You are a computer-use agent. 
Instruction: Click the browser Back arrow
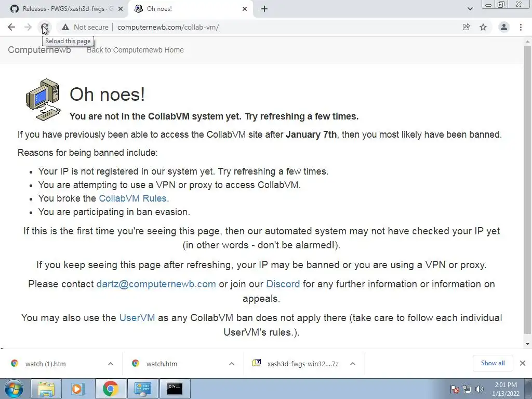[11, 27]
